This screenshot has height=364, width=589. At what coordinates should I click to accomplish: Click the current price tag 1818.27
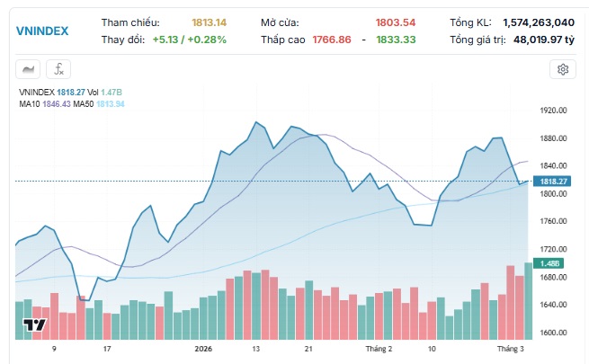tap(551, 182)
